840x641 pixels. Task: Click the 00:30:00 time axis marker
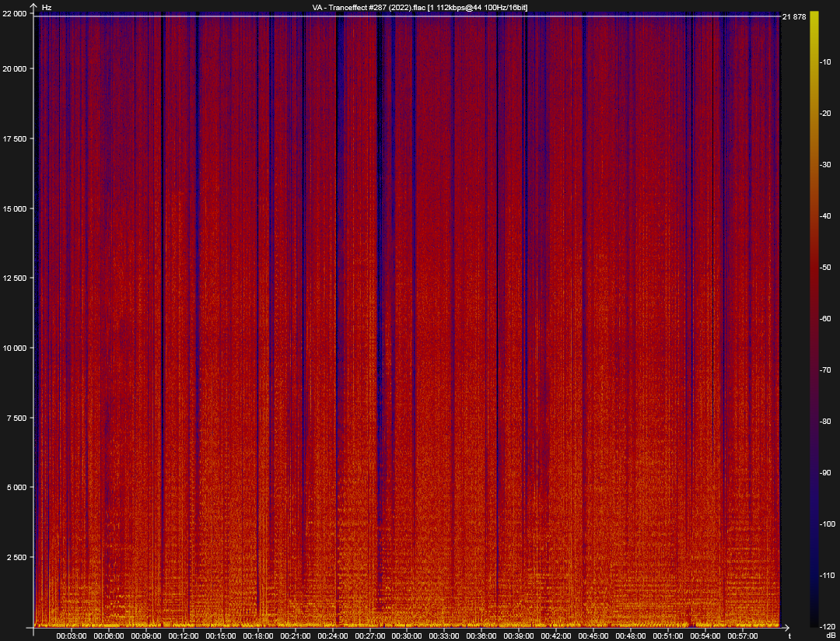tap(407, 635)
